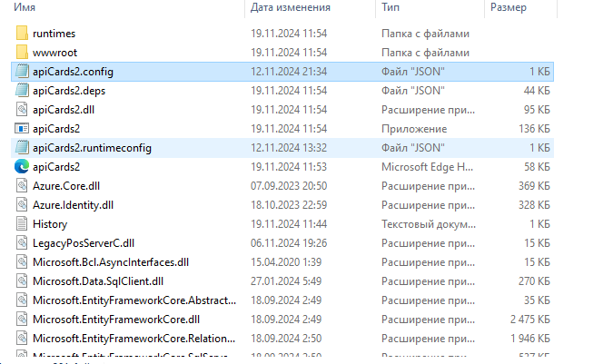
Task: Click type Текстовый докум... of History
Action: pos(429,224)
